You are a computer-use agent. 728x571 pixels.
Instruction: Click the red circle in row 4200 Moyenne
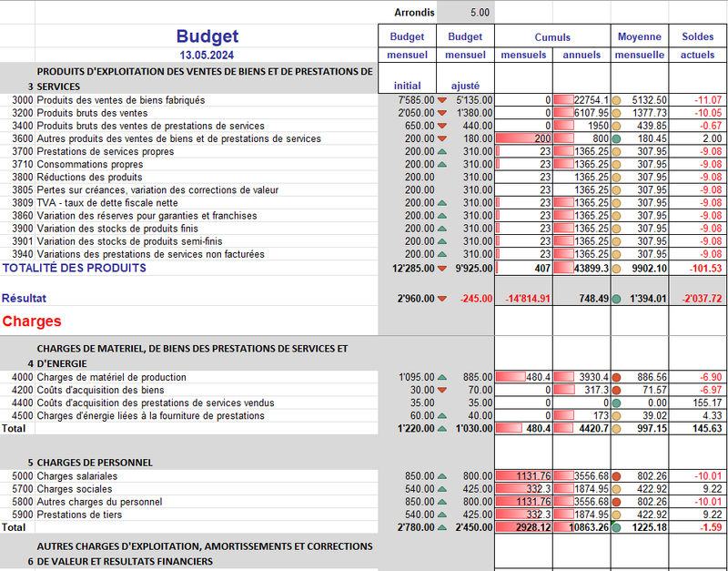pos(617,391)
